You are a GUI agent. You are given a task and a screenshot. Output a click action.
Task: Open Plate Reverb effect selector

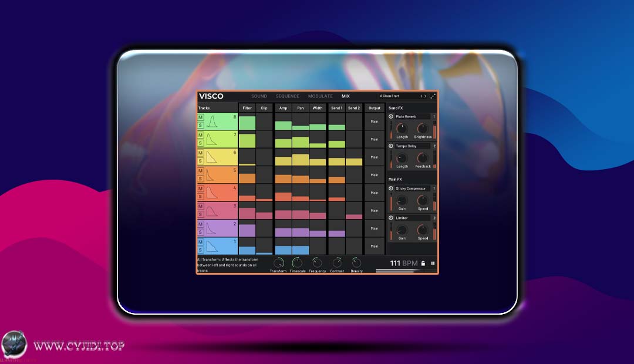pos(413,116)
